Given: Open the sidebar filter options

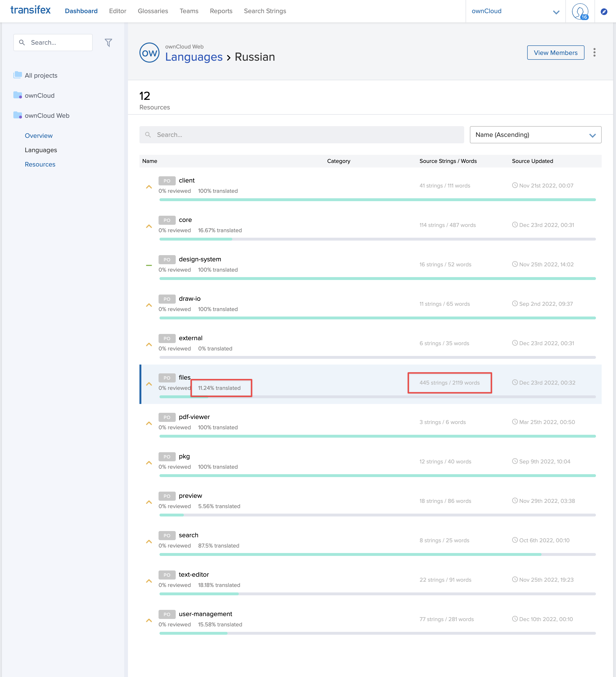Looking at the screenshot, I should pos(108,42).
